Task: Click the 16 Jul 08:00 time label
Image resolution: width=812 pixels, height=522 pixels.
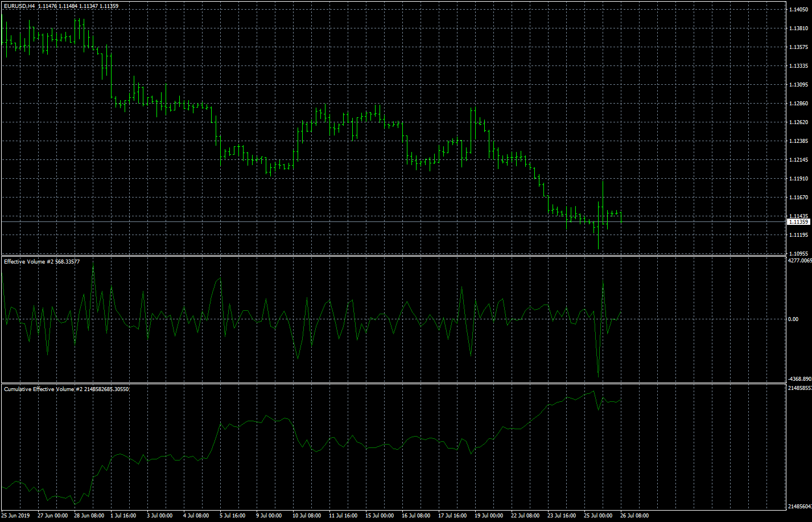Action: coord(416,516)
